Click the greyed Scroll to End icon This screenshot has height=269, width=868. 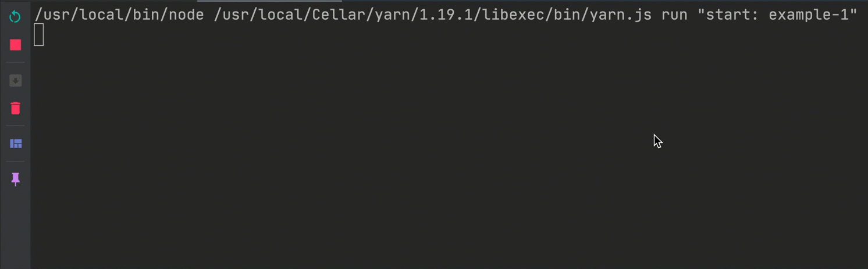pyautogui.click(x=15, y=80)
